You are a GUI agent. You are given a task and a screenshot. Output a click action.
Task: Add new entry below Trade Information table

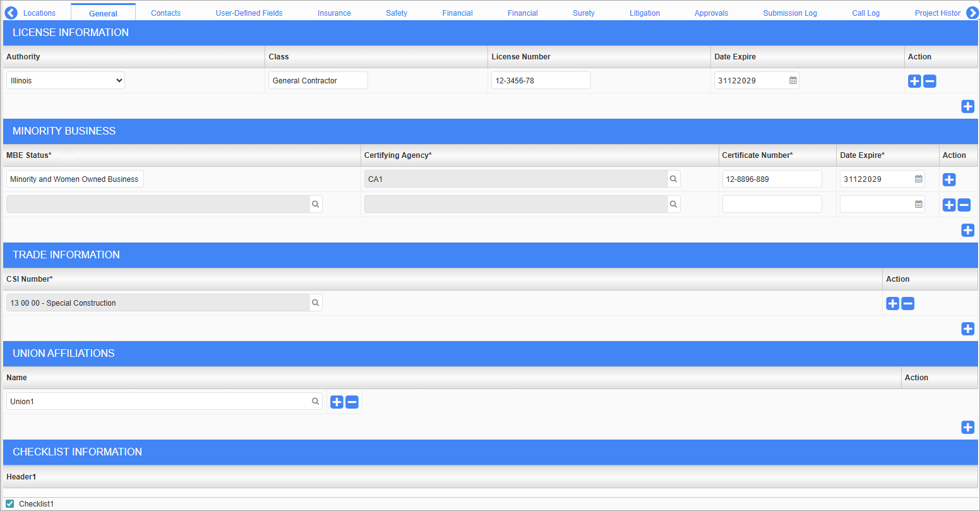[x=968, y=328]
